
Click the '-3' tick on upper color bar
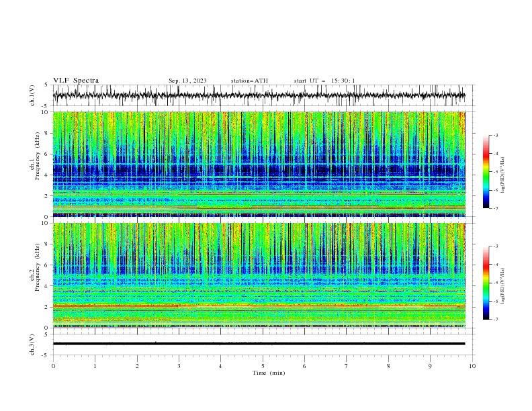495,135
